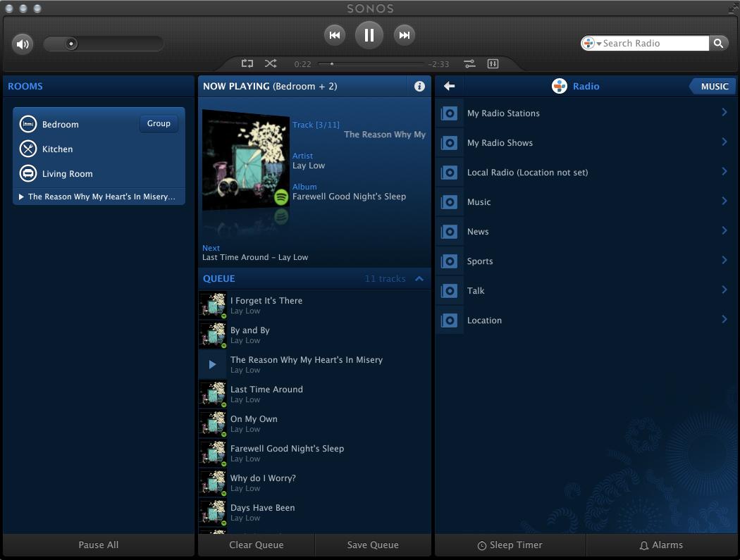Select Last Time Around in queue
This screenshot has height=560, width=740.
point(314,394)
